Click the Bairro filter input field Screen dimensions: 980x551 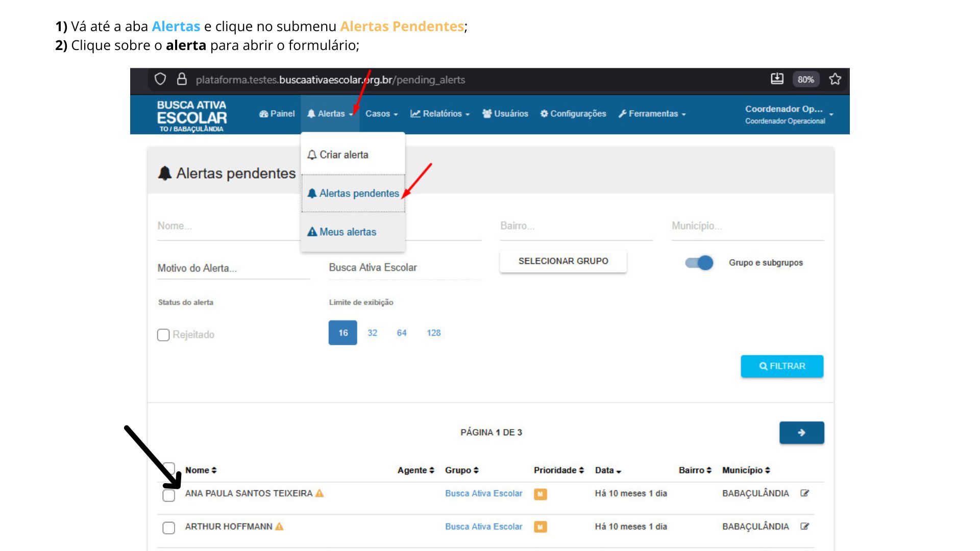pos(576,226)
